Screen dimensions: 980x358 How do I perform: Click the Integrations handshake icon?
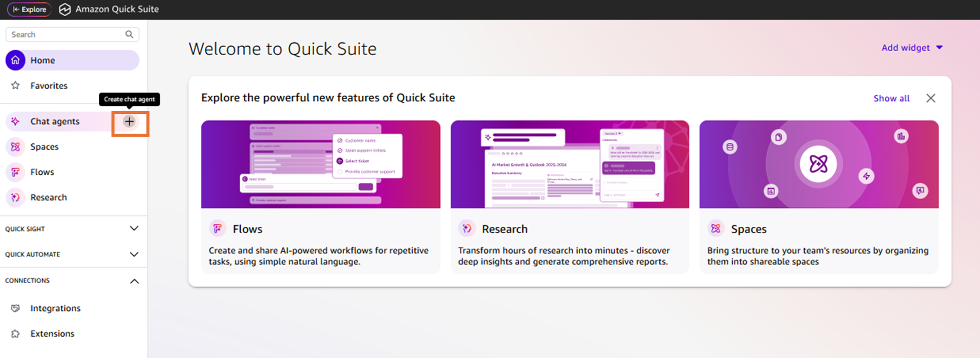point(16,308)
